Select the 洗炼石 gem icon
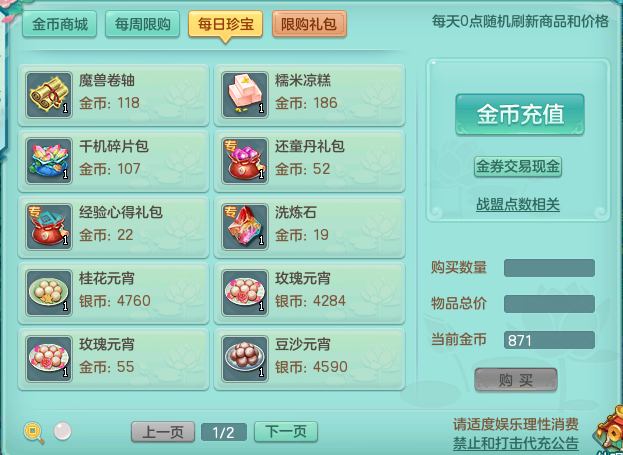The width and height of the screenshot is (623, 455). pos(245,227)
